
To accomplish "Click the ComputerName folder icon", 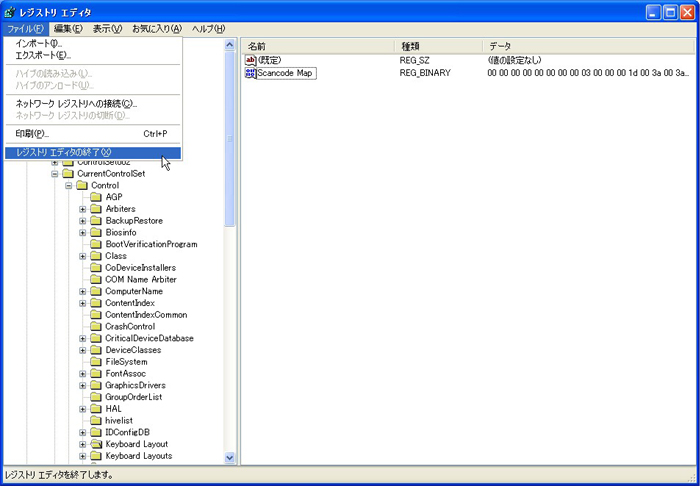I will point(96,291).
